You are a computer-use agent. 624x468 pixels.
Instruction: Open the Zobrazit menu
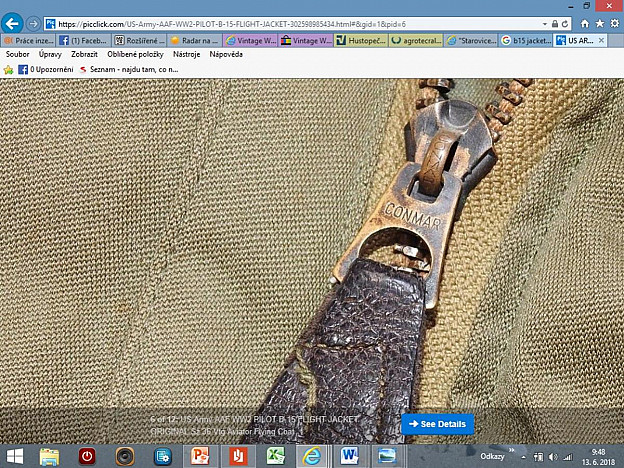tap(84, 54)
